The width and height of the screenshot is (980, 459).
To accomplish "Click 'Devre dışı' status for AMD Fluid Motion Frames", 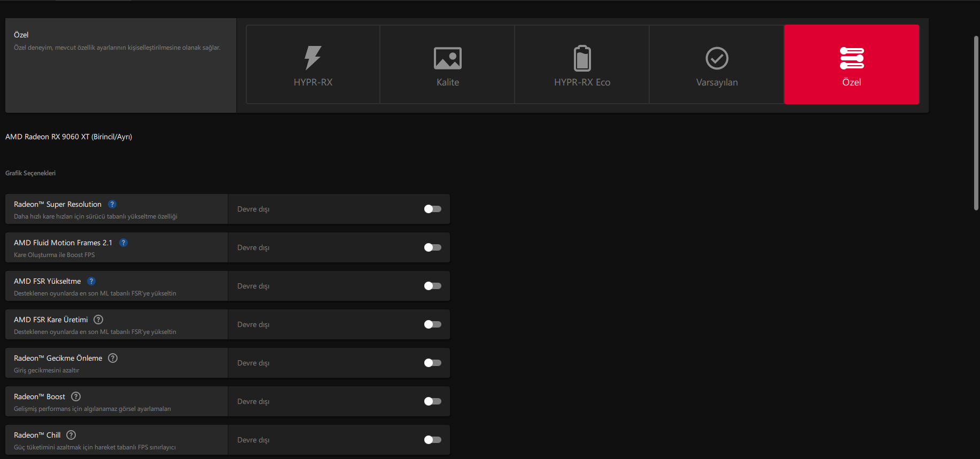I will [x=253, y=247].
